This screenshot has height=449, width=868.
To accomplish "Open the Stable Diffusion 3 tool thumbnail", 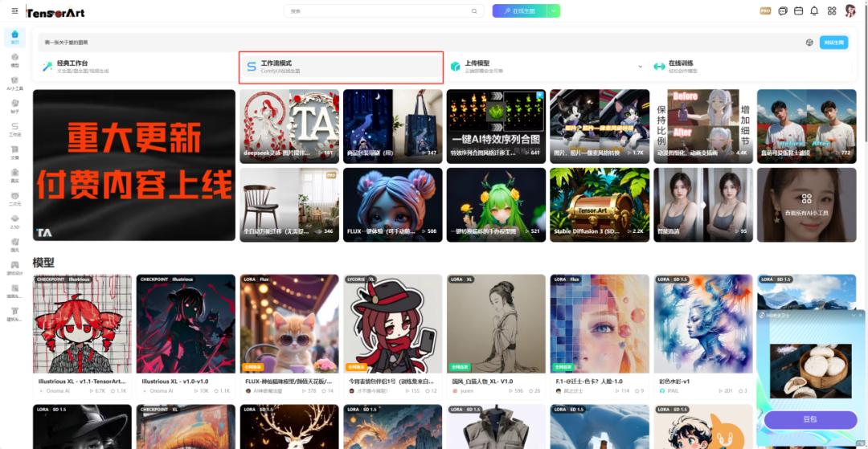I will [600, 205].
